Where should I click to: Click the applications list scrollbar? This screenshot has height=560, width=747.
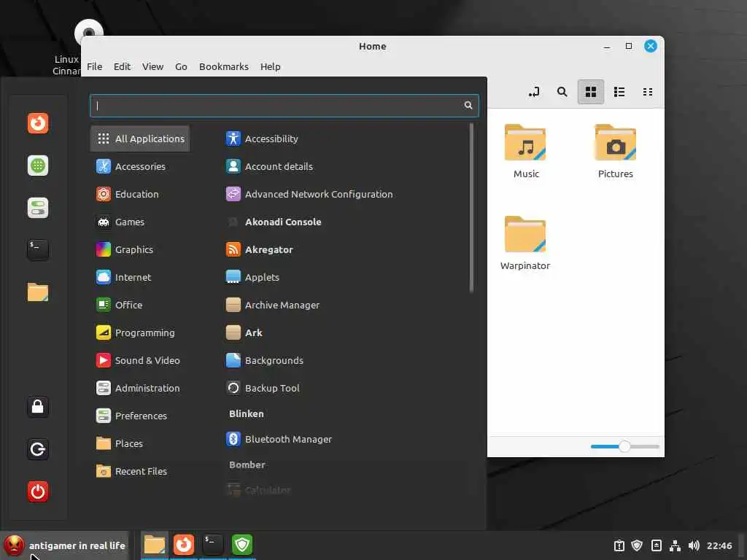[471, 208]
